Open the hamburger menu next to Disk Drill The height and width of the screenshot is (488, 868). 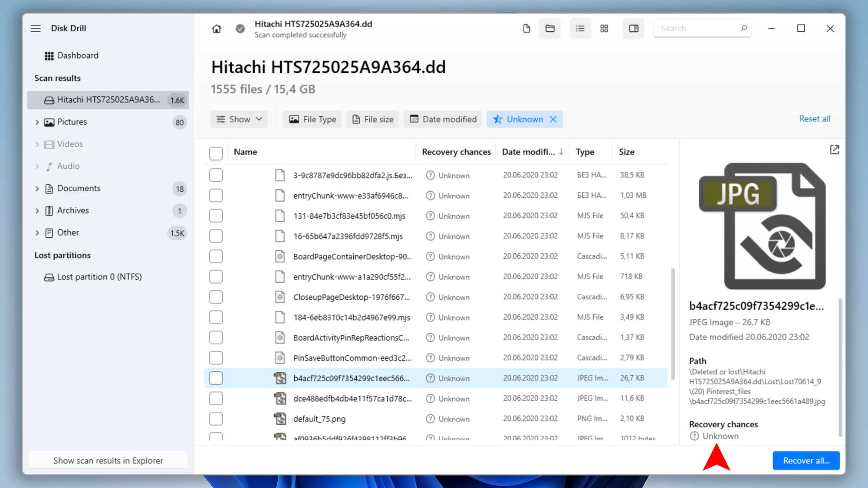click(36, 28)
